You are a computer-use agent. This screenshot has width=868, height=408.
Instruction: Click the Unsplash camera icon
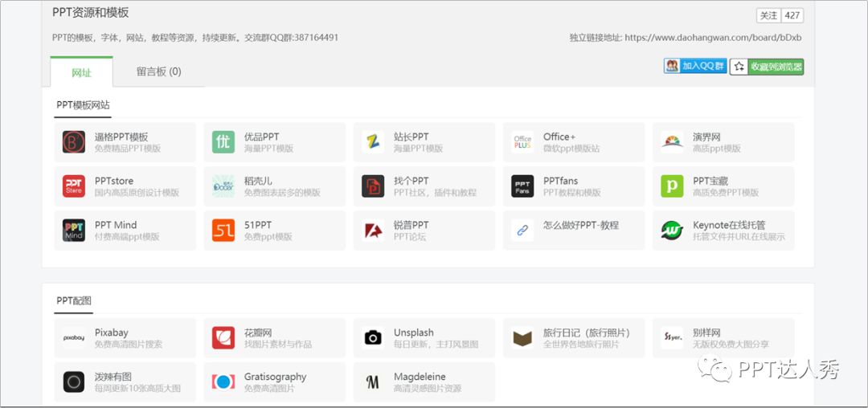[373, 338]
